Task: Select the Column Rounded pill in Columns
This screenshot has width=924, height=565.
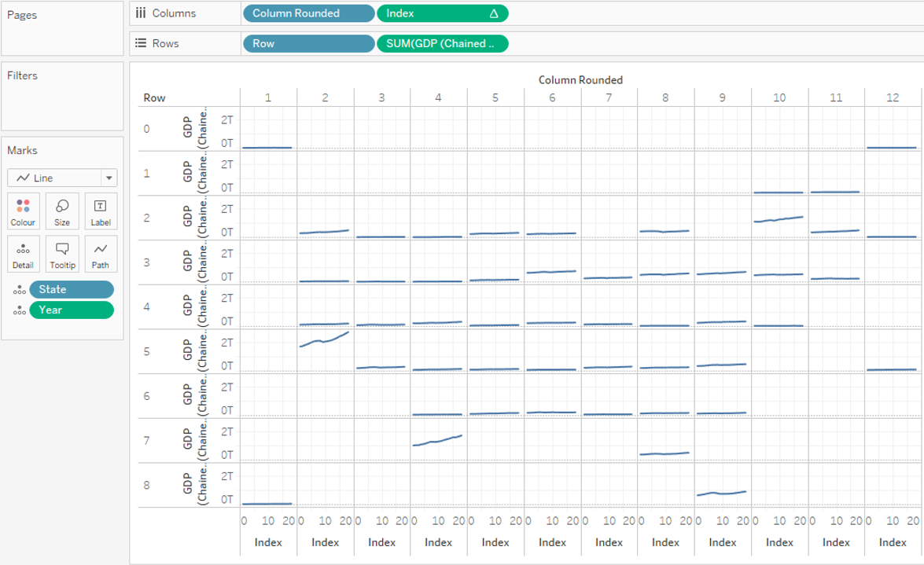Action: (308, 13)
